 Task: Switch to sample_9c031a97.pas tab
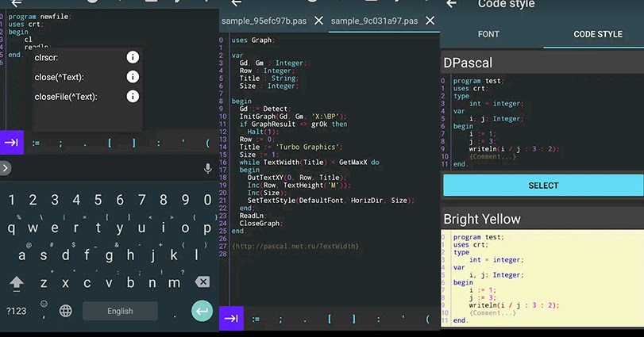click(x=374, y=21)
